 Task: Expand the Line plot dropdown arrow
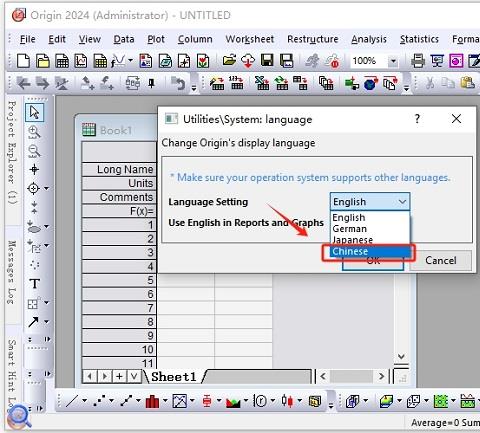coord(84,400)
